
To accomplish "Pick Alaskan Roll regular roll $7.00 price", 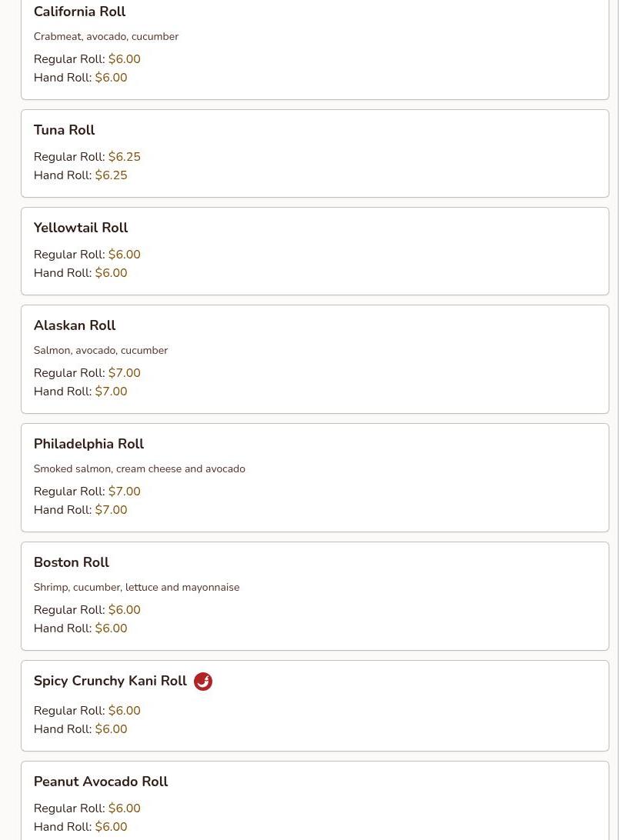I will click(x=124, y=373).
